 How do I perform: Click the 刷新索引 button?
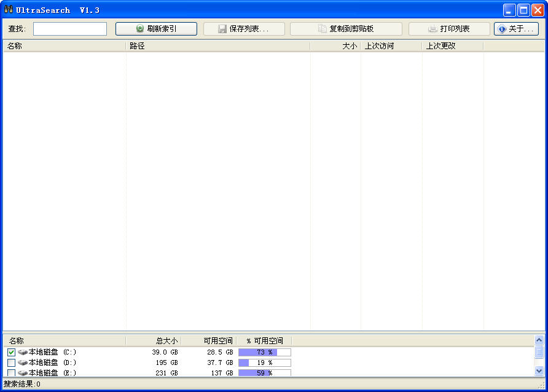pos(156,29)
